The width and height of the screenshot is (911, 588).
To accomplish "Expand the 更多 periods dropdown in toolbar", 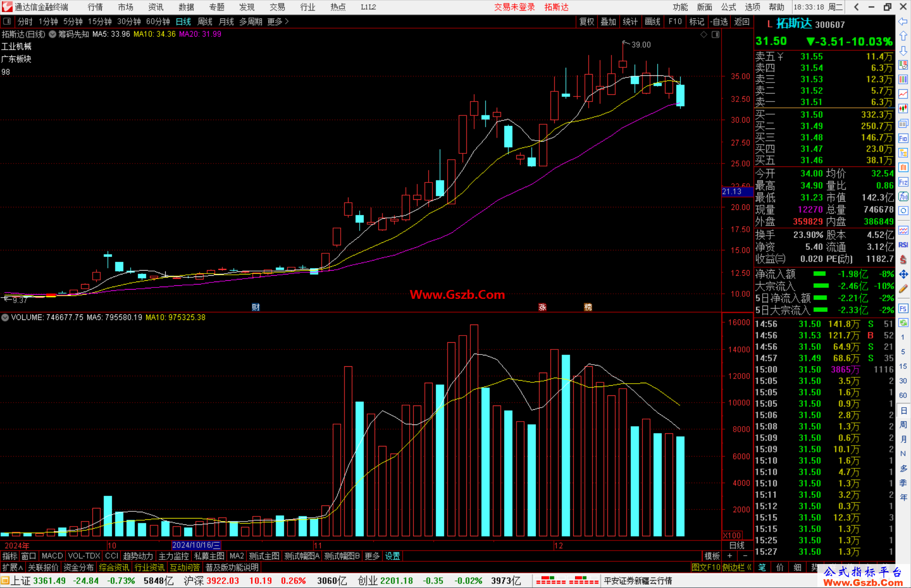I will (x=278, y=21).
